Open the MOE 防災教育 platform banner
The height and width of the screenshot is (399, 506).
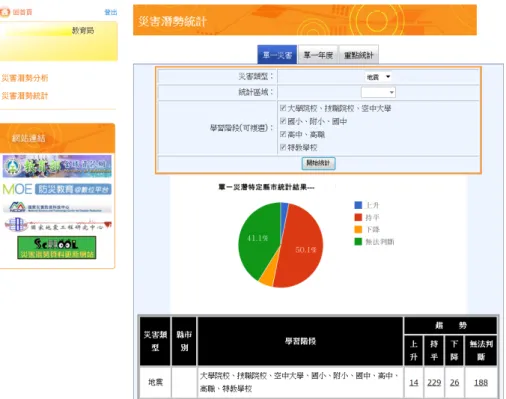(57, 189)
